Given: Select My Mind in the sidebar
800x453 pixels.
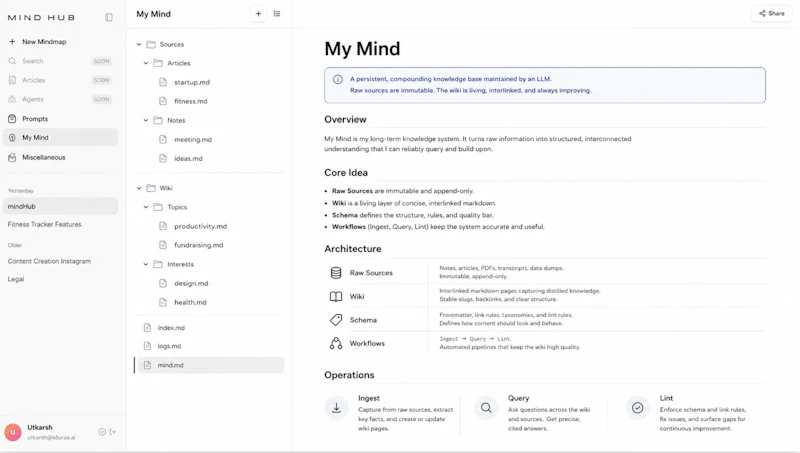Looking at the screenshot, I should coord(61,137).
